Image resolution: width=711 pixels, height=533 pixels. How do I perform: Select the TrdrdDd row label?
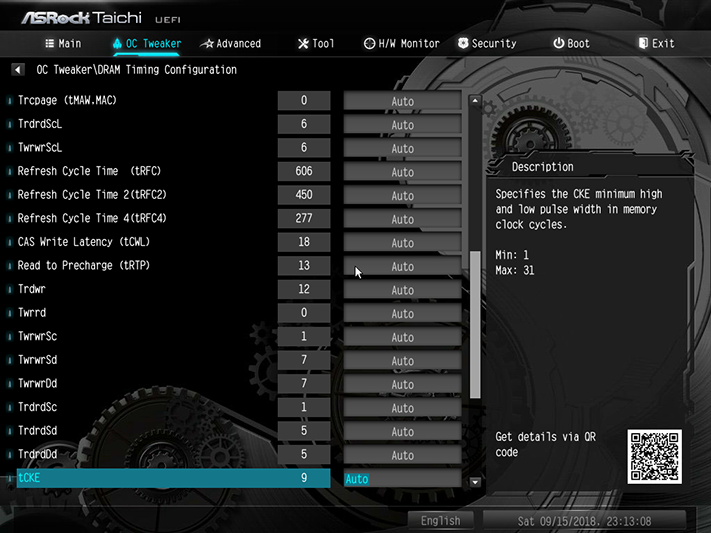[x=37, y=454]
